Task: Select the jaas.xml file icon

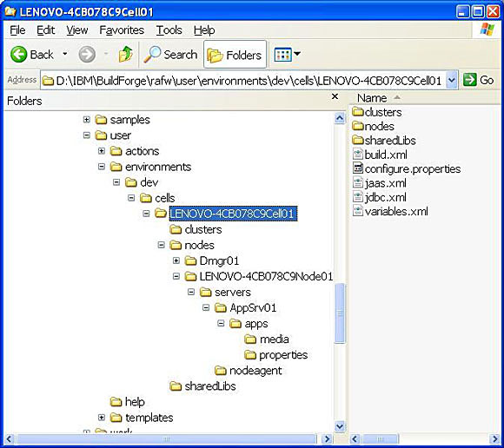Action: [x=357, y=182]
